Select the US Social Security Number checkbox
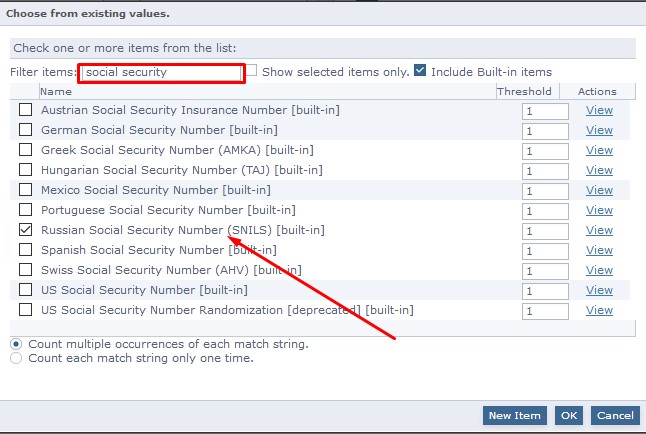This screenshot has width=646, height=434. (x=26, y=290)
